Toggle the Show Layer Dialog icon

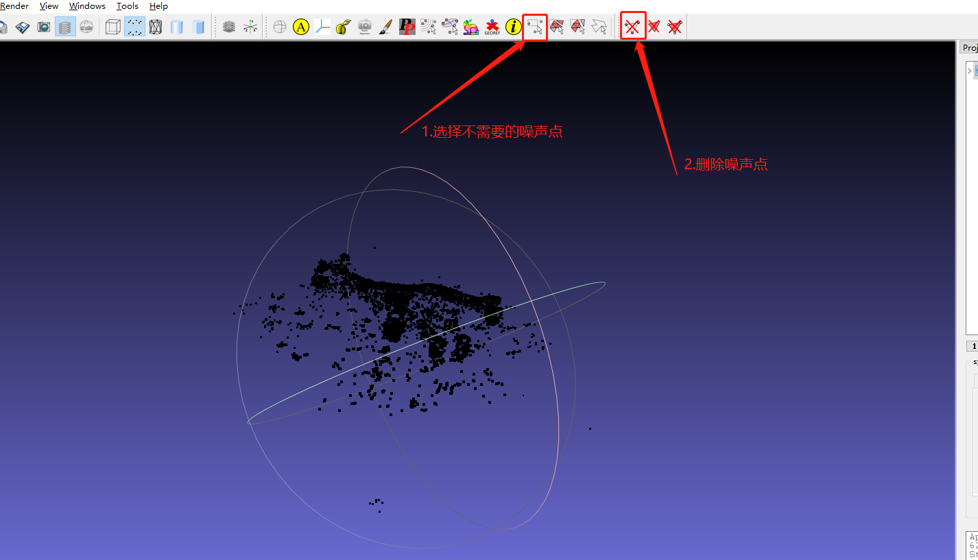click(65, 27)
